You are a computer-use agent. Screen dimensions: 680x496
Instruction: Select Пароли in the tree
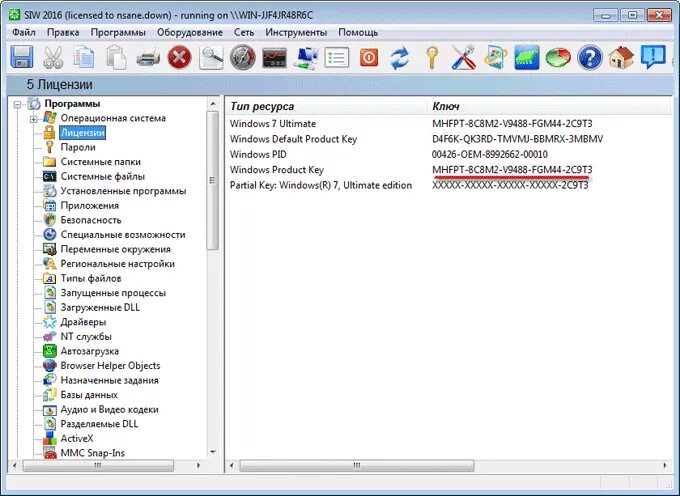point(78,147)
